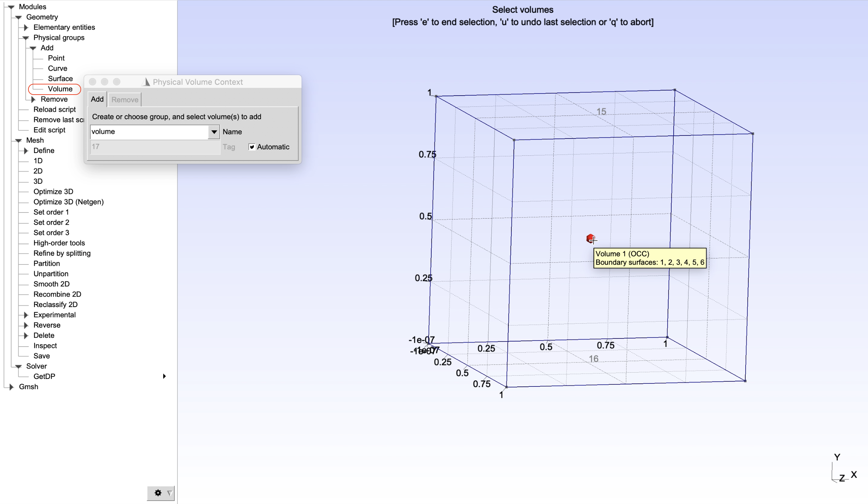Select the Add tab in dialog

[97, 100]
